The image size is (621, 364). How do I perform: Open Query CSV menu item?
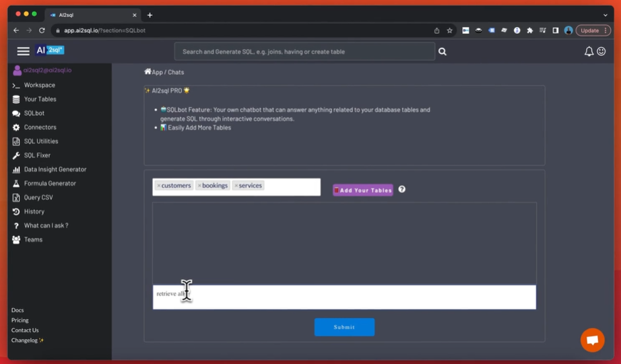click(38, 197)
